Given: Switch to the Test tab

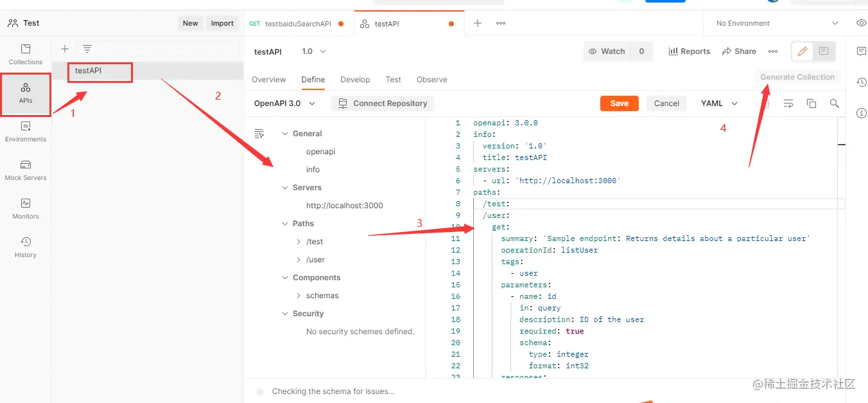Looking at the screenshot, I should [x=394, y=80].
